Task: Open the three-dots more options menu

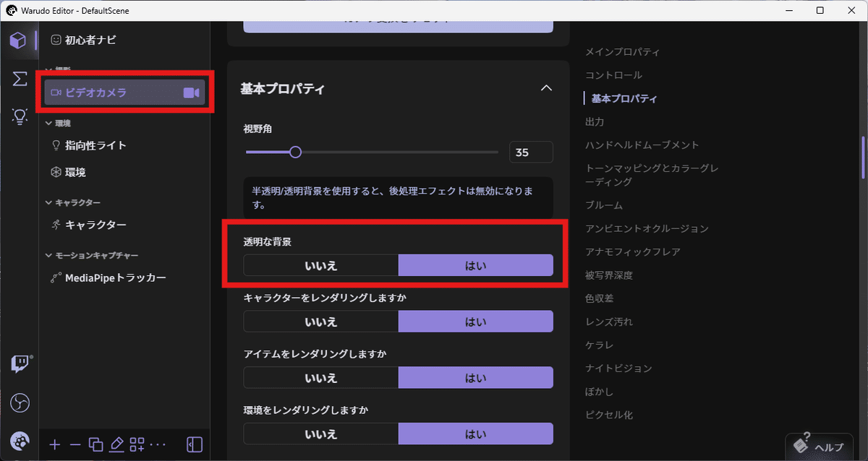Action: tap(158, 444)
